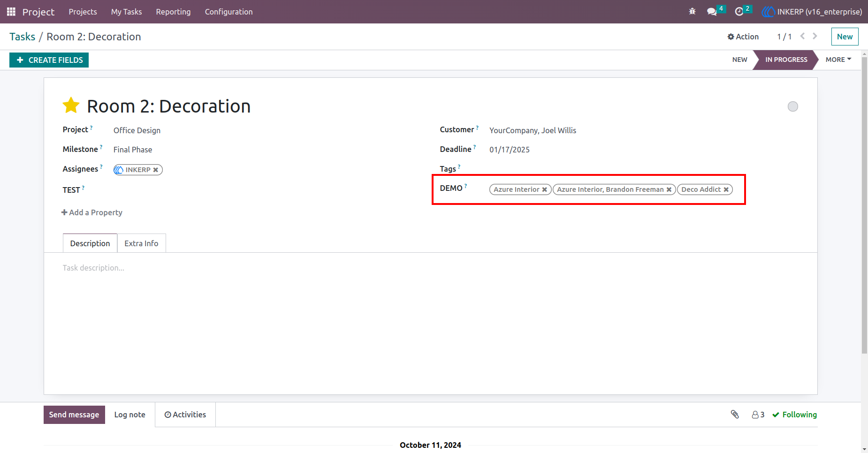Remove the INKERP assignee
The height and width of the screenshot is (453, 868).
click(x=155, y=170)
